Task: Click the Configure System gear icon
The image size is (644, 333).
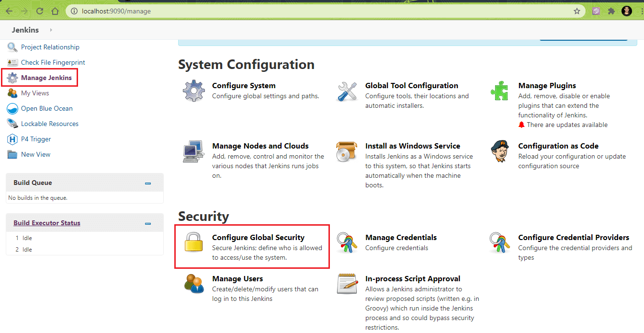Action: pos(194,91)
